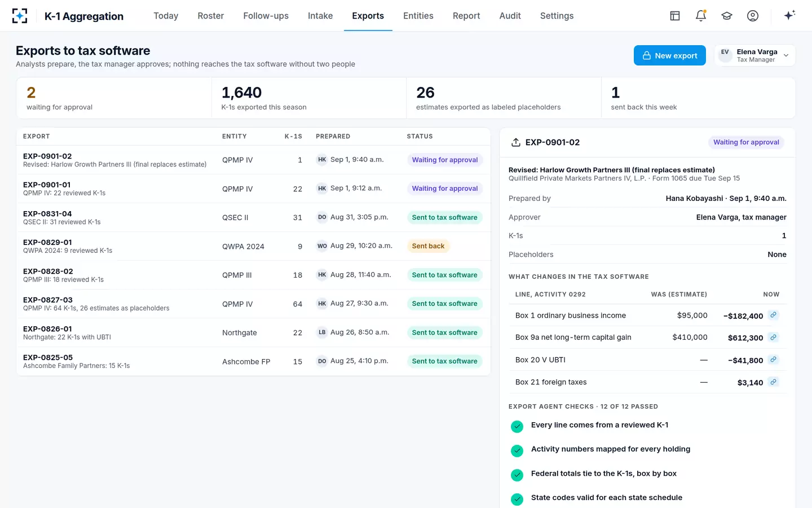Open source link for Box 20 V UBTI
The image size is (812, 508).
coord(774,360)
